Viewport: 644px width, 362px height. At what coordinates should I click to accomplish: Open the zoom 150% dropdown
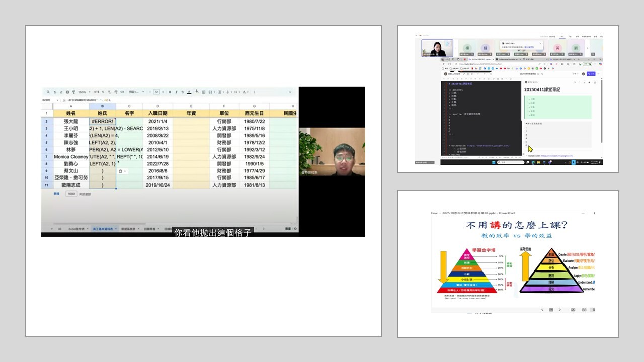click(x=85, y=92)
